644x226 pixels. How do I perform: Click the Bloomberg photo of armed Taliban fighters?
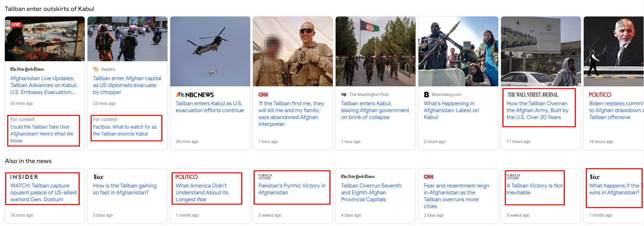click(458, 51)
